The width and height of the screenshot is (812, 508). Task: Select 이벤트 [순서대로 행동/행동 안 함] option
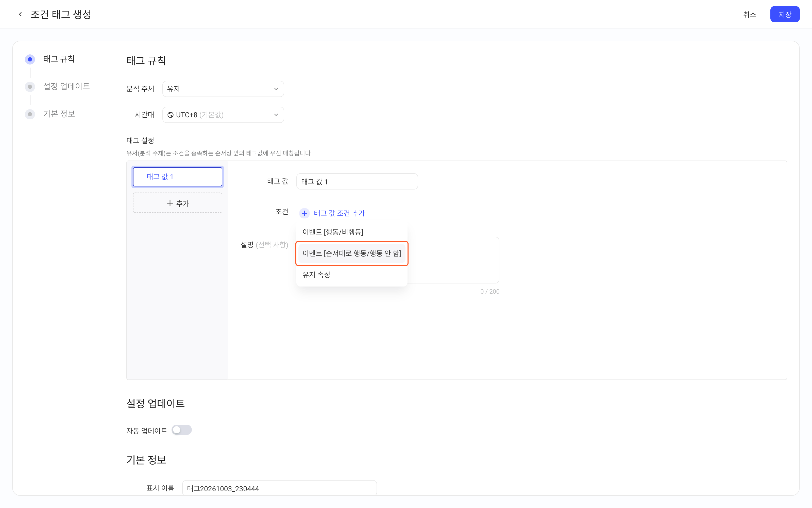pos(352,253)
